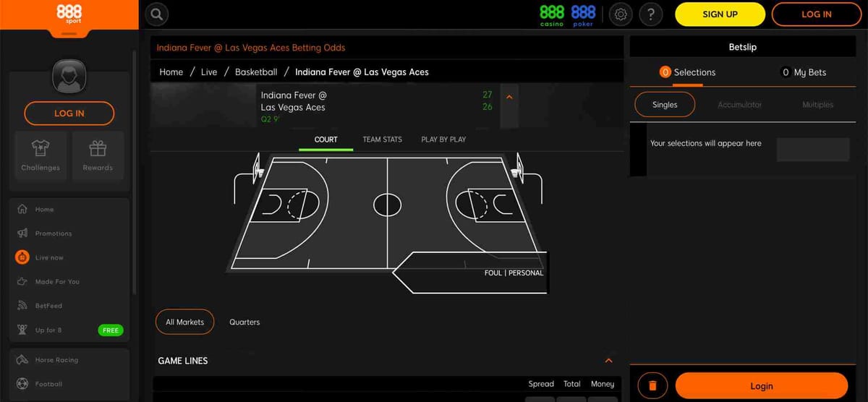Image resolution: width=868 pixels, height=402 pixels.
Task: Click the user avatar icon in sidebar
Action: click(69, 77)
